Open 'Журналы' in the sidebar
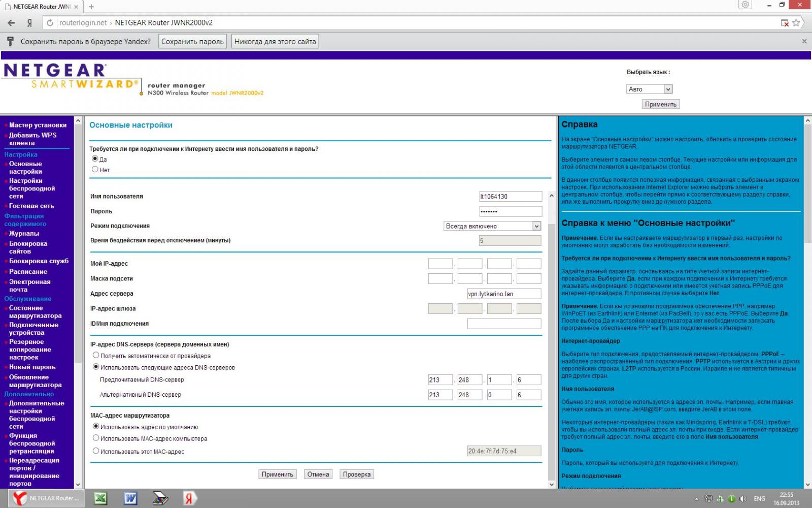 point(24,233)
